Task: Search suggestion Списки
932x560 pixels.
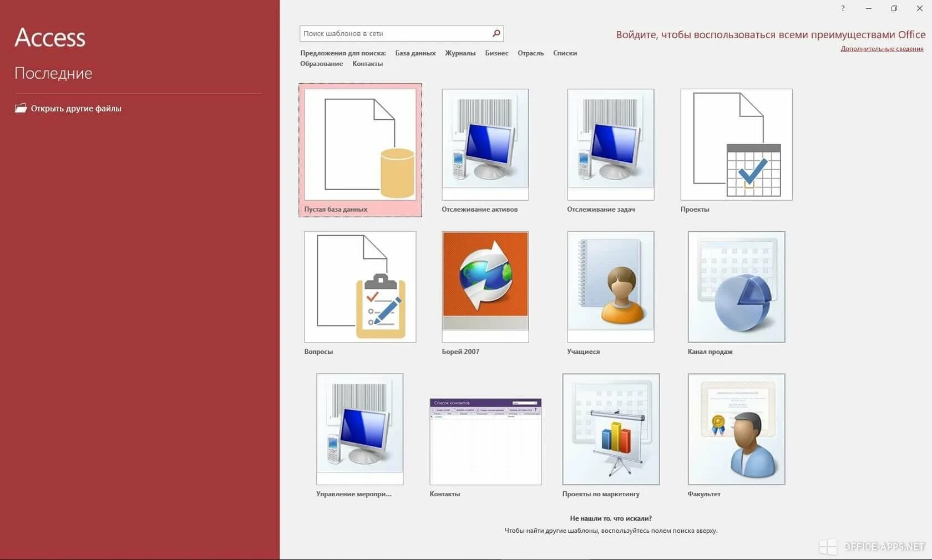Action: 565,53
